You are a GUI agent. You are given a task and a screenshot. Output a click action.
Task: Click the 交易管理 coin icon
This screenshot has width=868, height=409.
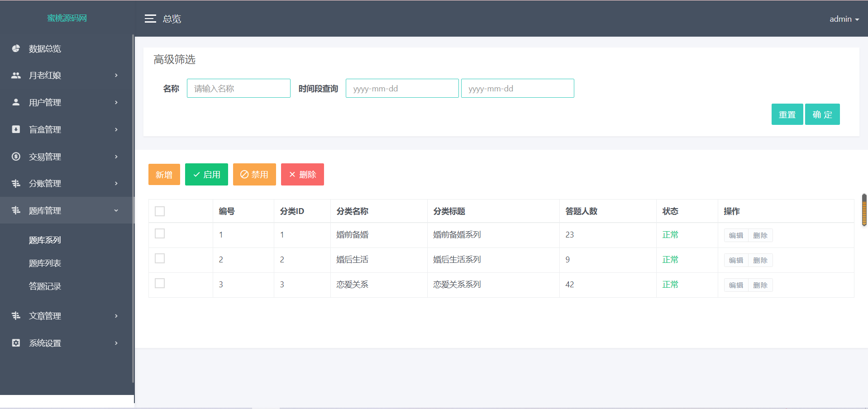[16, 157]
